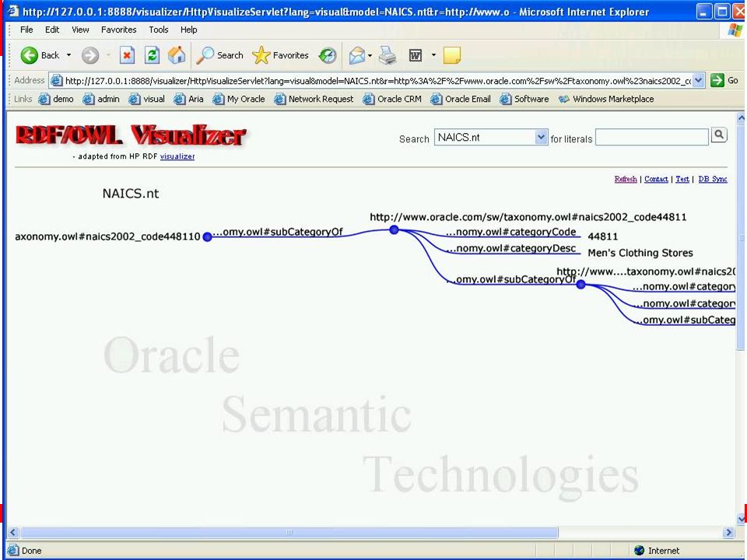Open the Tools menu
The height and width of the screenshot is (560, 747).
pos(159,30)
